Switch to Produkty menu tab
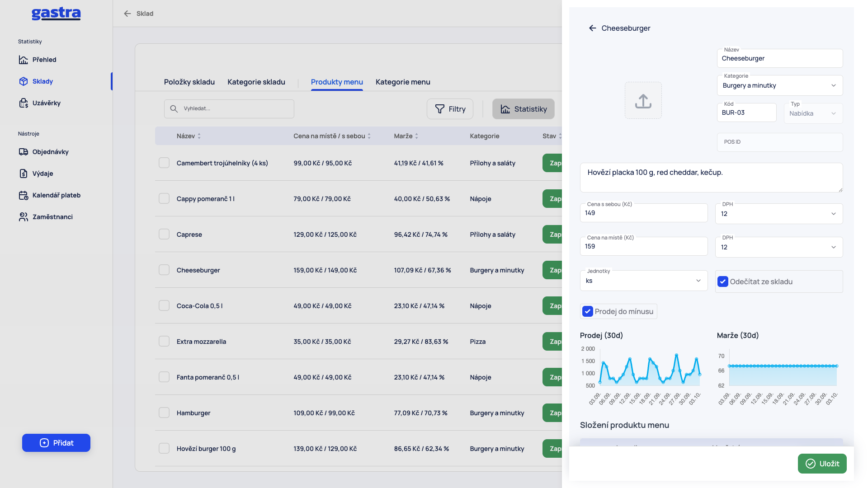Viewport: 868px width, 488px height. click(337, 82)
